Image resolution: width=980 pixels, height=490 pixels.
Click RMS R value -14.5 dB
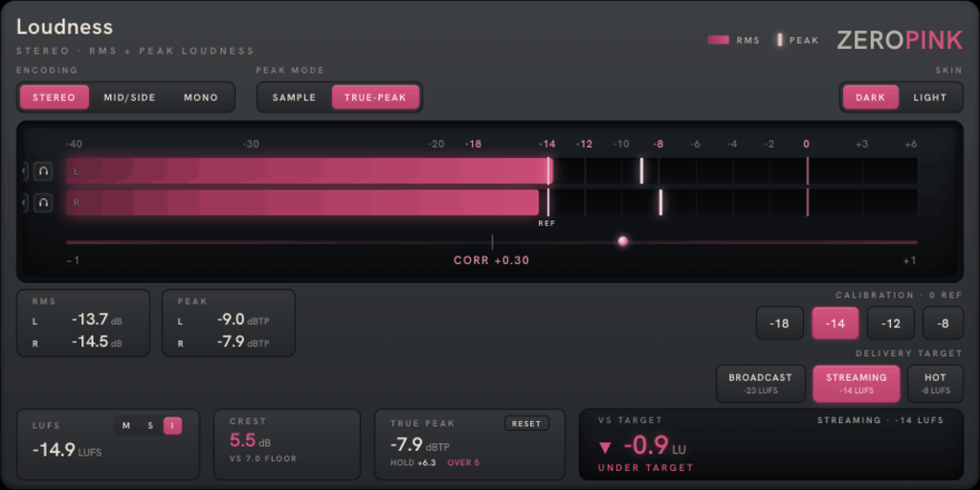click(97, 343)
